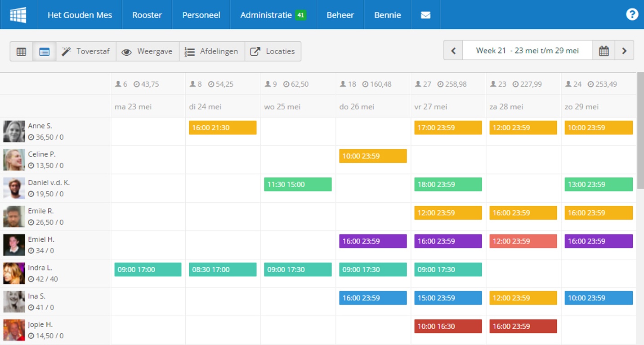Expand the Afdelingen departments list
The image size is (644, 345).
[212, 51]
